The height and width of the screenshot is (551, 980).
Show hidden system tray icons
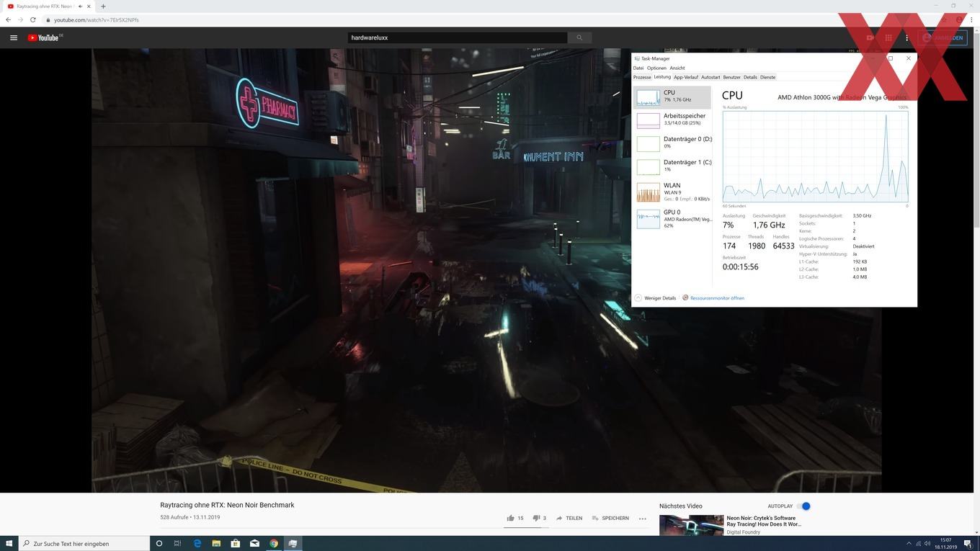(909, 544)
